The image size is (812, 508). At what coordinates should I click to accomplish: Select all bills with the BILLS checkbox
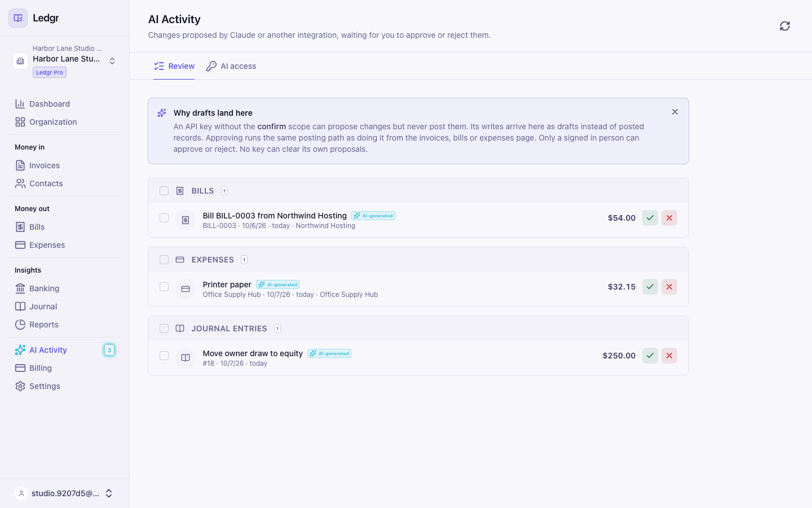pos(164,191)
